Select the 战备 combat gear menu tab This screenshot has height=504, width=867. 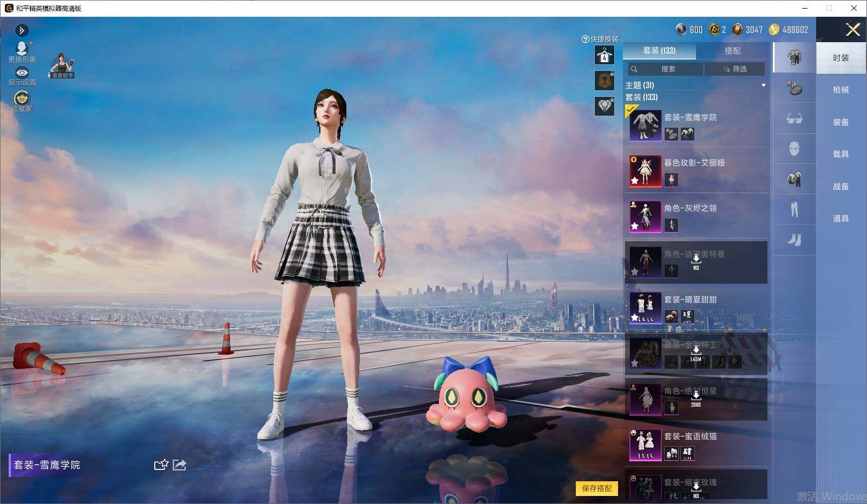click(840, 187)
